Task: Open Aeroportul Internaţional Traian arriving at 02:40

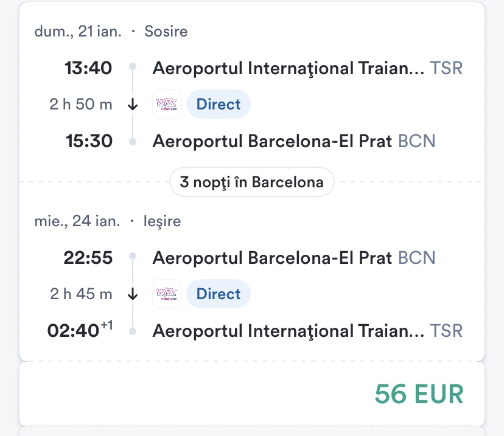Action: click(288, 331)
